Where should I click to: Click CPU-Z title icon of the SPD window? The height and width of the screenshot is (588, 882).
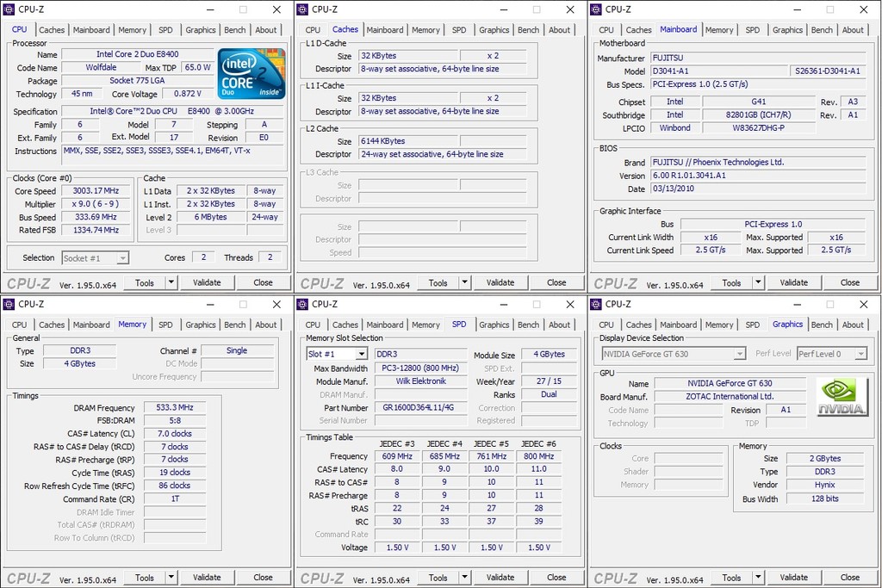[x=303, y=304]
